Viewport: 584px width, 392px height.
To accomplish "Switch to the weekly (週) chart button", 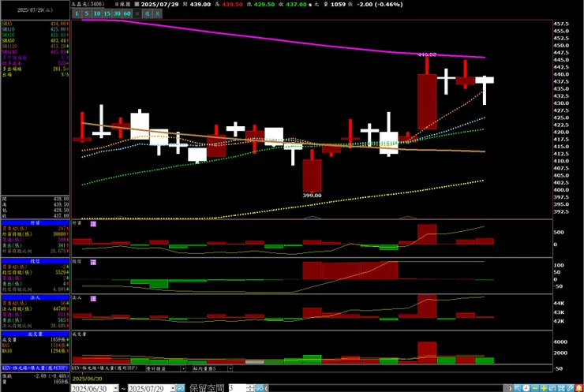I will point(148,13).
